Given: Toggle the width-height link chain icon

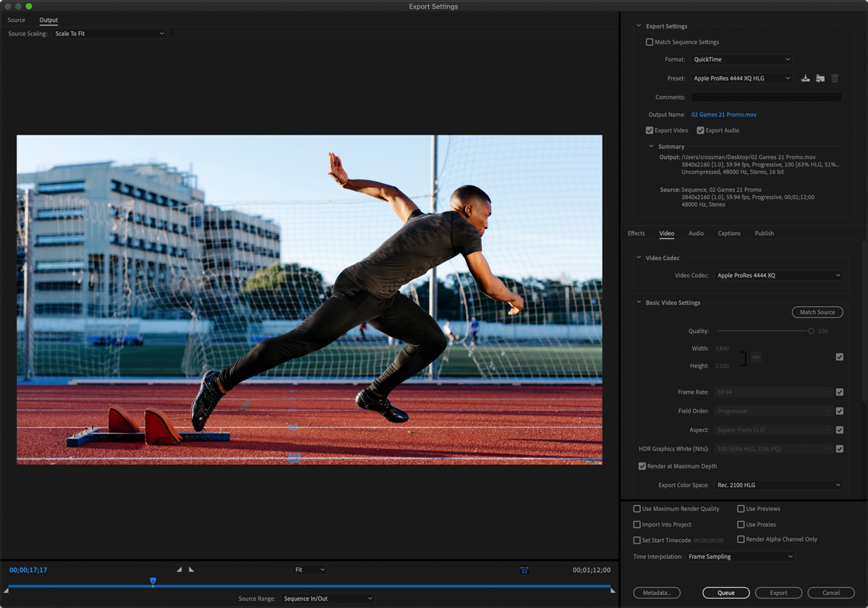Looking at the screenshot, I should tap(756, 358).
